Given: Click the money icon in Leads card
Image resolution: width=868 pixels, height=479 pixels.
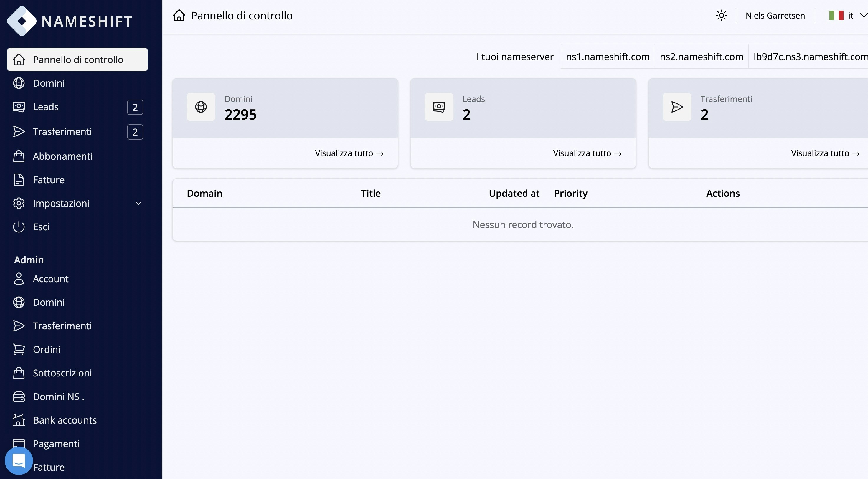Looking at the screenshot, I should coord(439,107).
